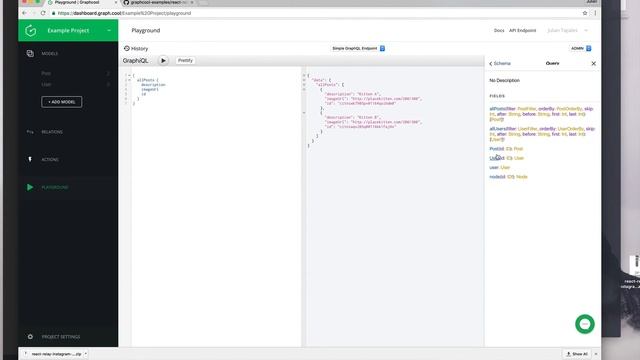Click the Models stack icon in sidebar

[30, 53]
